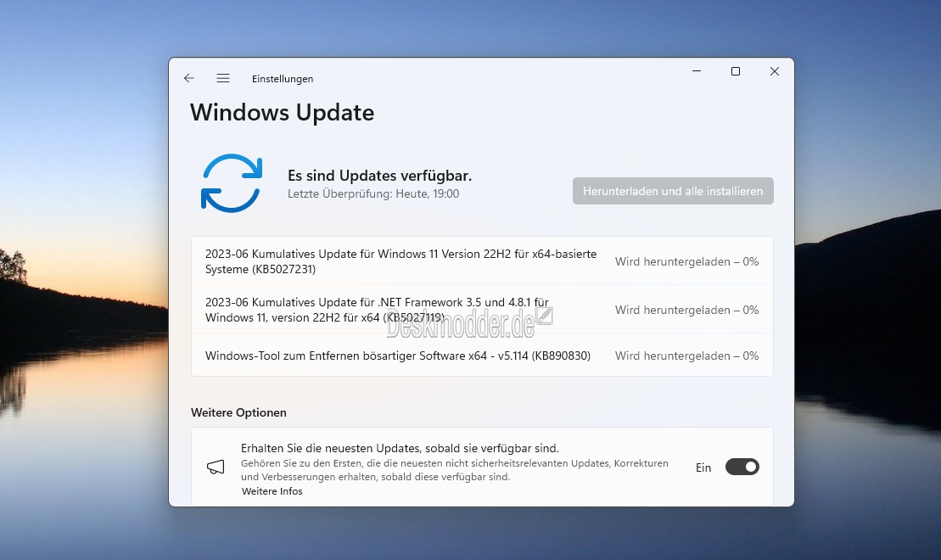The image size is (941, 560).
Task: Click the Weitere Optionen heading
Action: [238, 412]
